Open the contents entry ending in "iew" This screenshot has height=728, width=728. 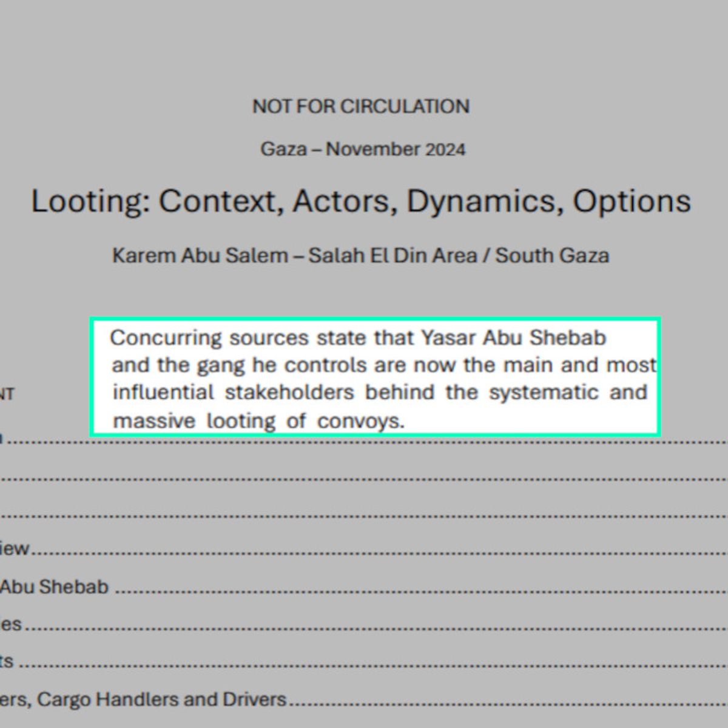click(15, 549)
